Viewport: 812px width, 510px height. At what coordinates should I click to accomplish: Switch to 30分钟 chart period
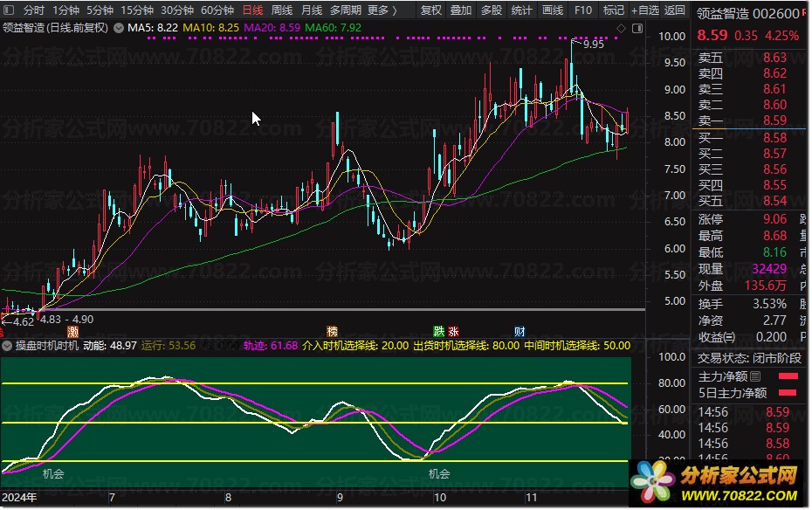coord(176,10)
